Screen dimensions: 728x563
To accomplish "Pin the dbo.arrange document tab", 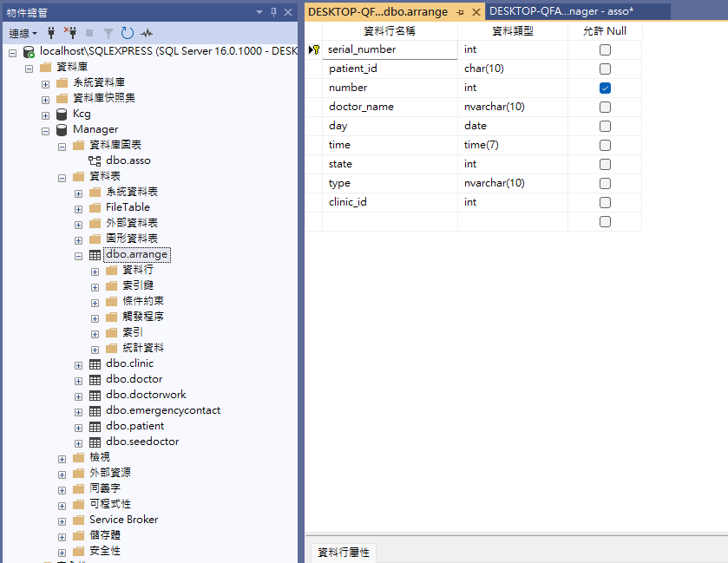I will tap(460, 12).
